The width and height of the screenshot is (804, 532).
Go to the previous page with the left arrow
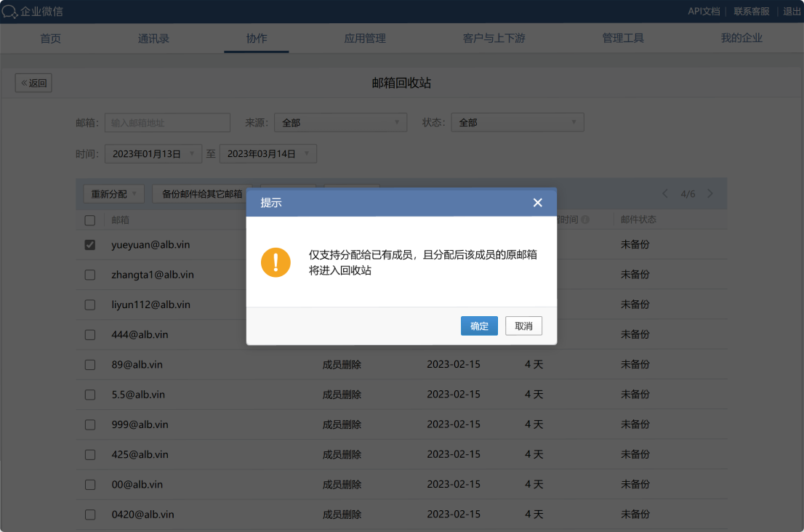click(664, 193)
